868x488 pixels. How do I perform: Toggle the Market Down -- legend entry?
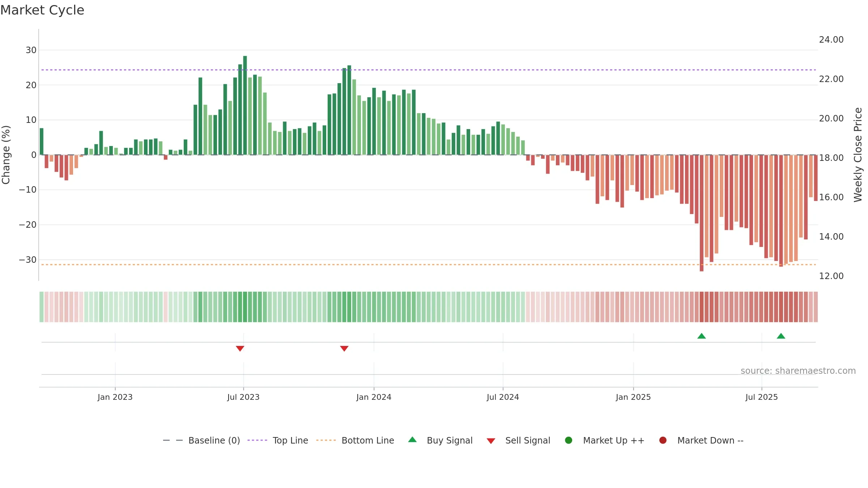click(x=701, y=440)
